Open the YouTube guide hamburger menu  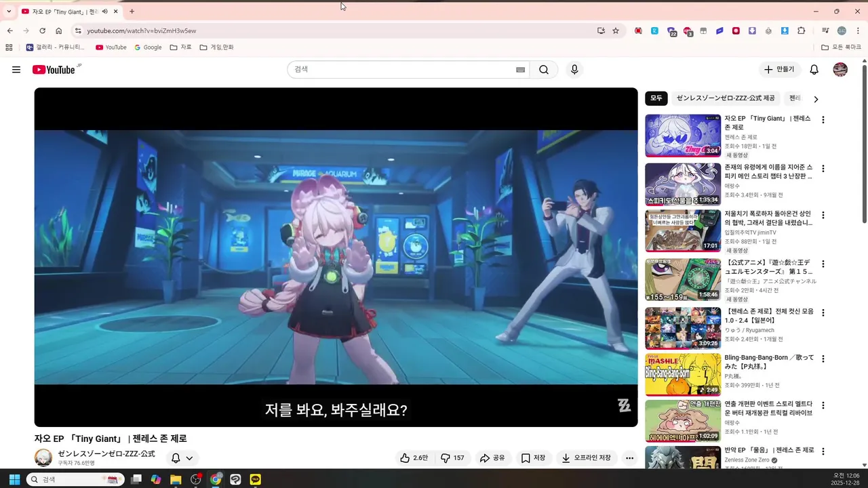tap(16, 70)
